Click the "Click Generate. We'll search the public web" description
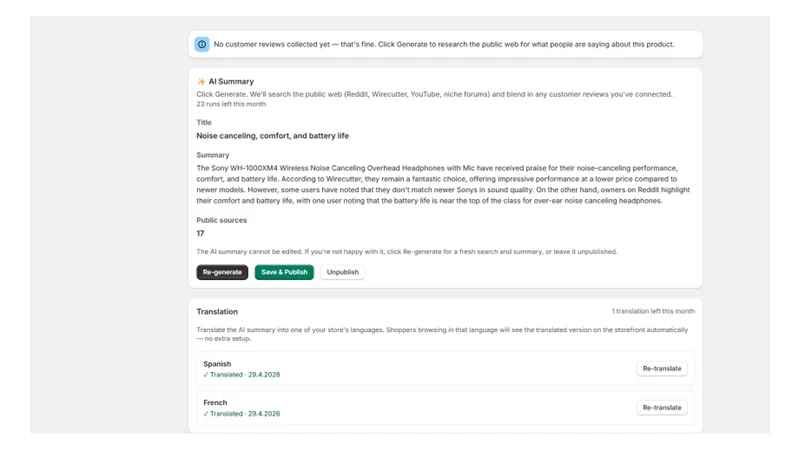The height and width of the screenshot is (450, 800). coord(434,94)
